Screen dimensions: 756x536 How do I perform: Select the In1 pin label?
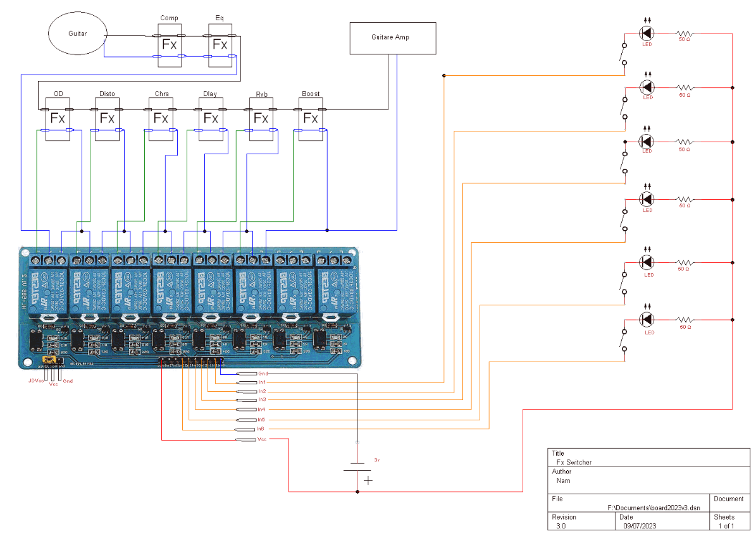click(x=262, y=382)
